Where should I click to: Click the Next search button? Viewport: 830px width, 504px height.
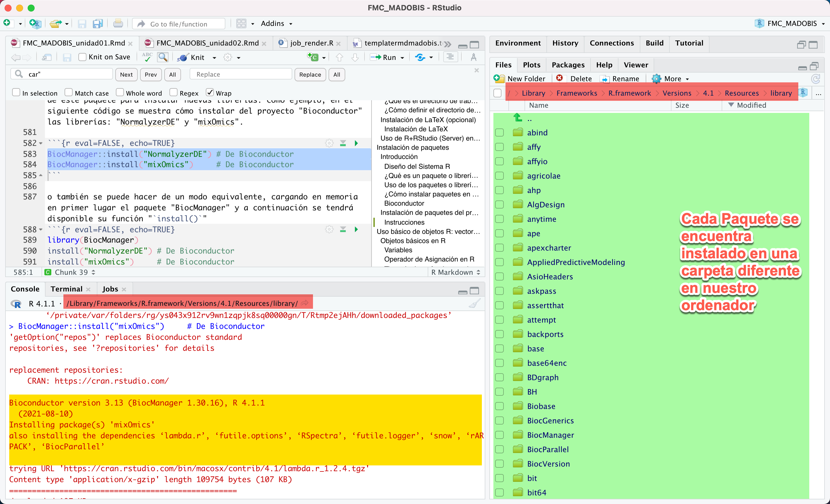[x=126, y=74]
